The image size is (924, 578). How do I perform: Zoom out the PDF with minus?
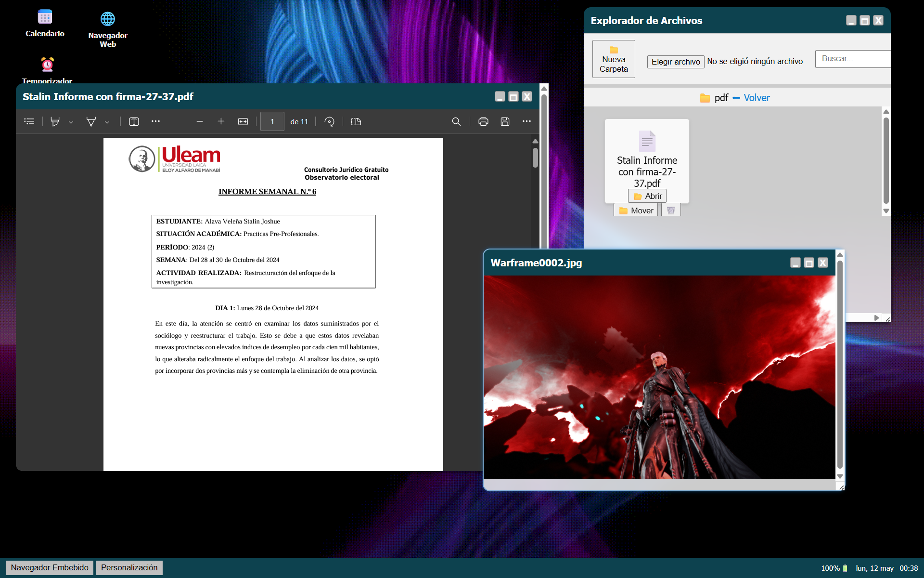[200, 122]
